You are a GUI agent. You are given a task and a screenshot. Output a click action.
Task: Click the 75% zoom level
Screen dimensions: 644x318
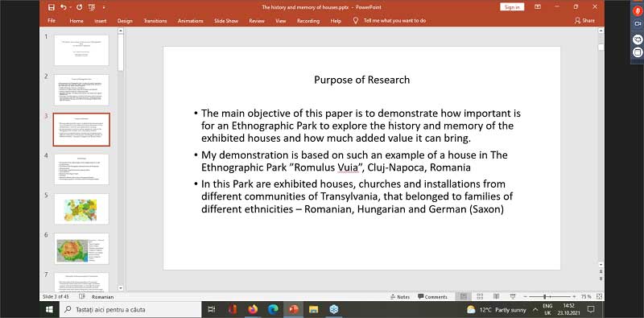click(x=586, y=296)
